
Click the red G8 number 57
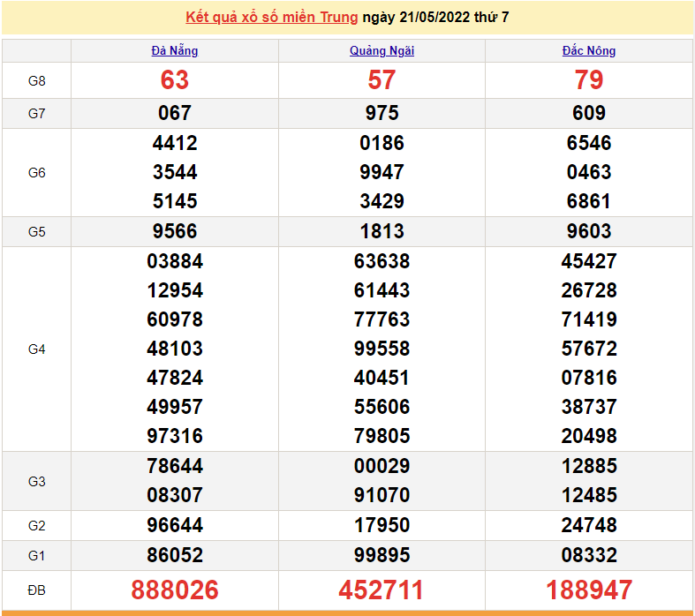coord(381,80)
